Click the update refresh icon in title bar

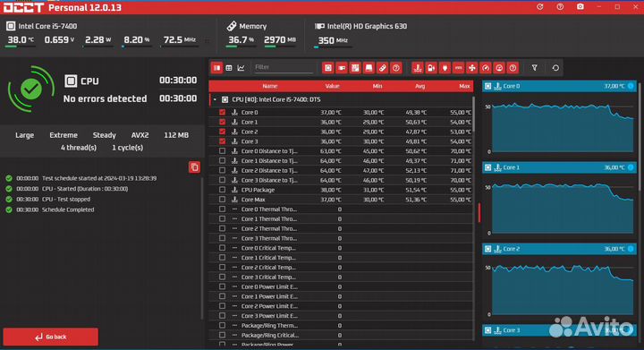539,7
